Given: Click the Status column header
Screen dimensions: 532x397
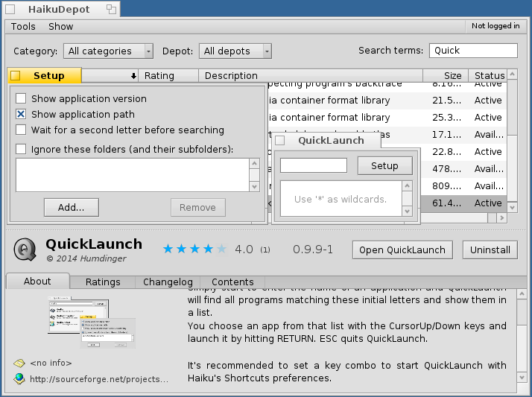Looking at the screenshot, I should pyautogui.click(x=489, y=76).
